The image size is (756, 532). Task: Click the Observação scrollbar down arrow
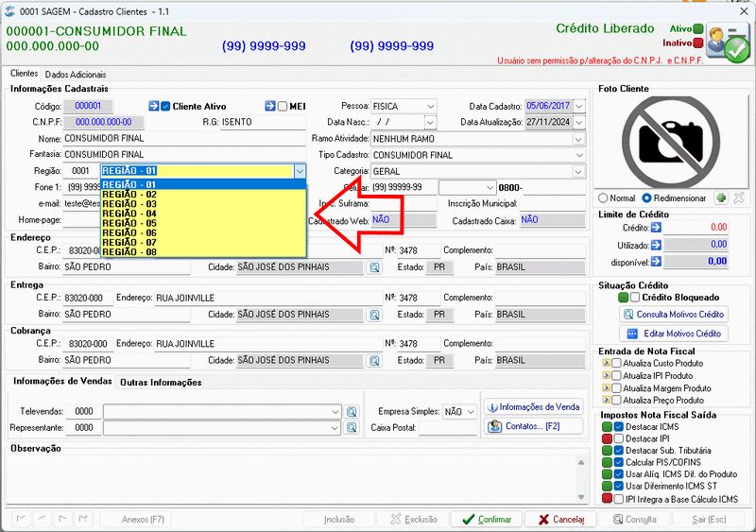point(581,497)
